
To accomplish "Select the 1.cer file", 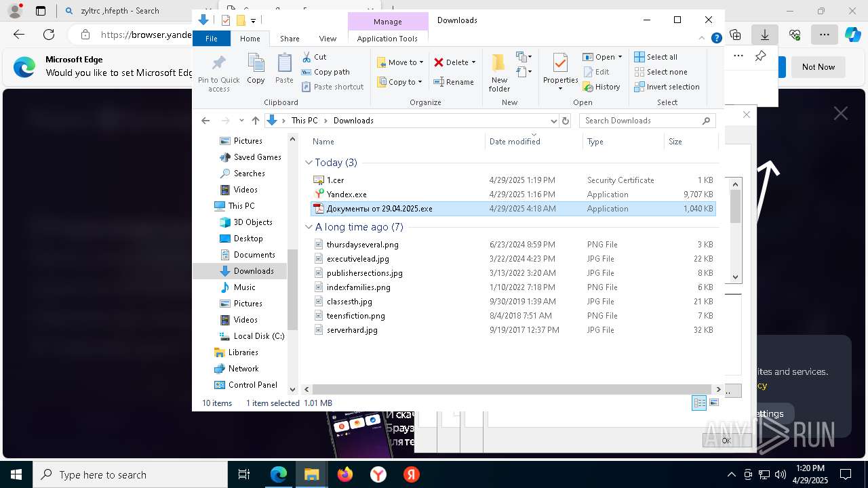I will pos(513,180).
